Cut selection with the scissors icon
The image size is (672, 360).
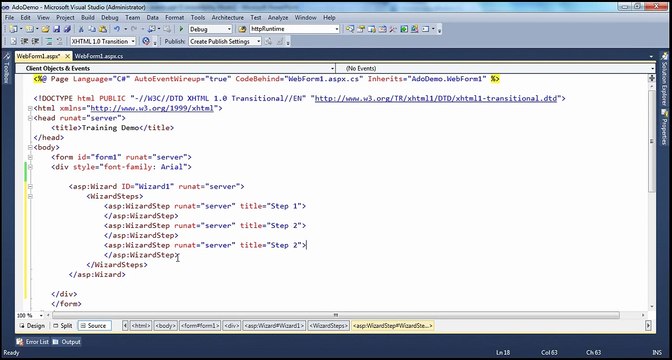[x=81, y=29]
